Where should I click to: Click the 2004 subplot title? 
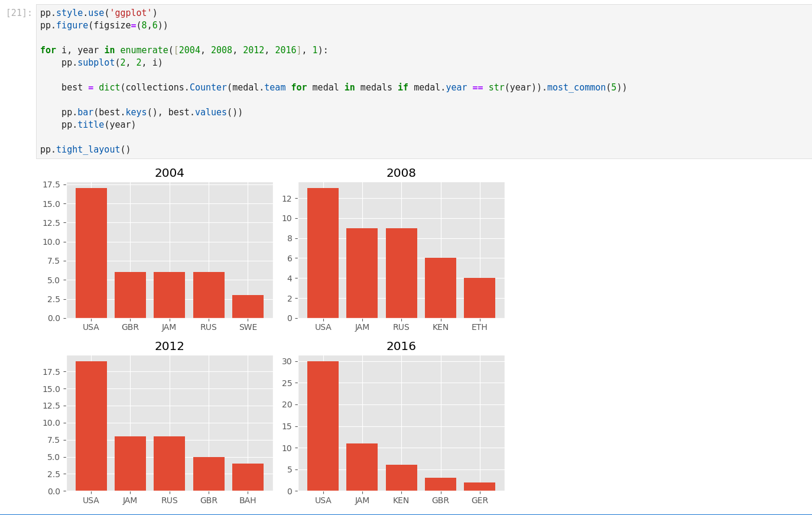pyautogui.click(x=170, y=173)
